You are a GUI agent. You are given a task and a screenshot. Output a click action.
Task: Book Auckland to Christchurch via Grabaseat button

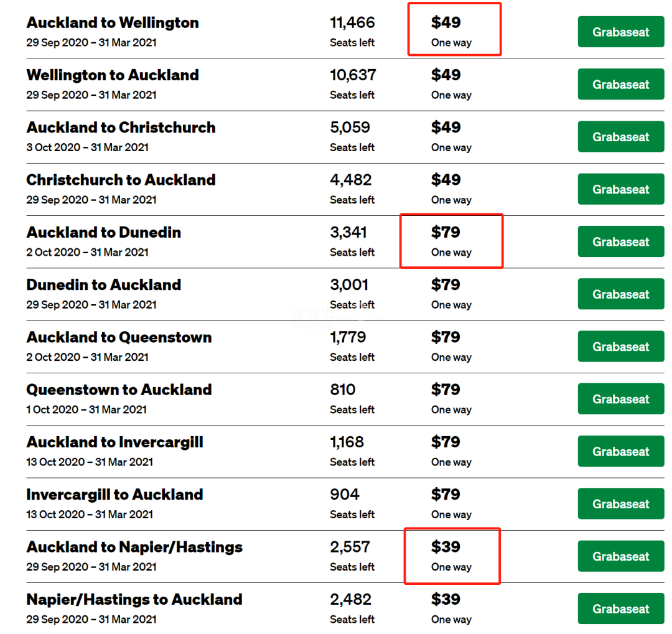(620, 137)
